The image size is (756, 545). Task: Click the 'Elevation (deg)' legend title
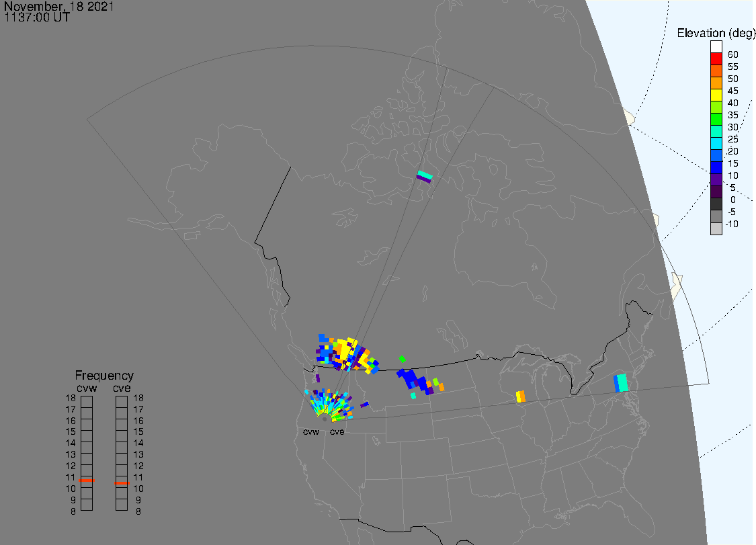716,34
